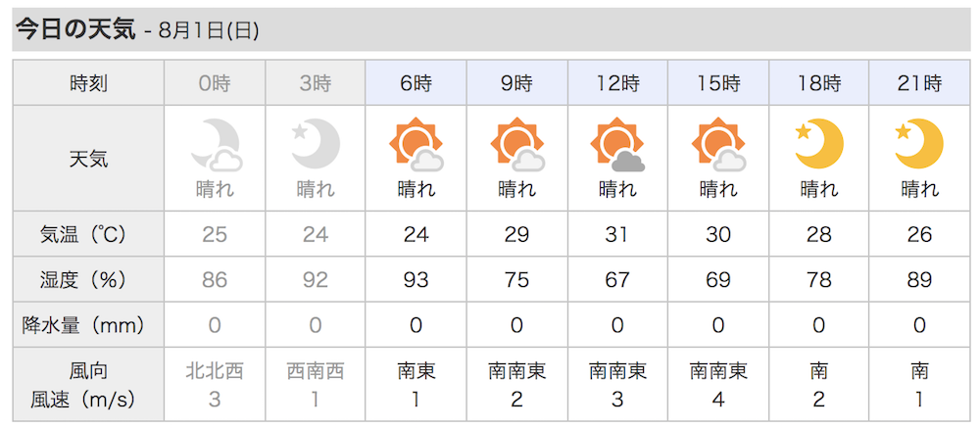Click the 12時 time header cell
This screenshot has height=428, width=980.
617,83
